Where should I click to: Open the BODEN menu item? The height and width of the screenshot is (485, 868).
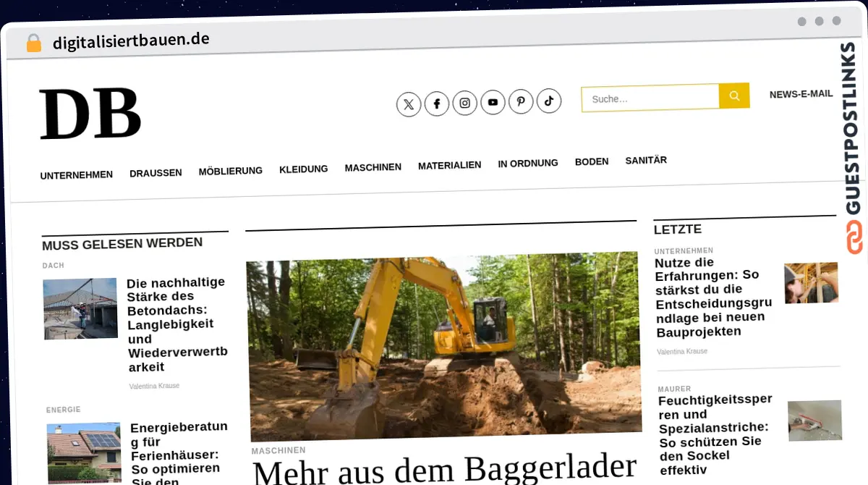pyautogui.click(x=592, y=161)
